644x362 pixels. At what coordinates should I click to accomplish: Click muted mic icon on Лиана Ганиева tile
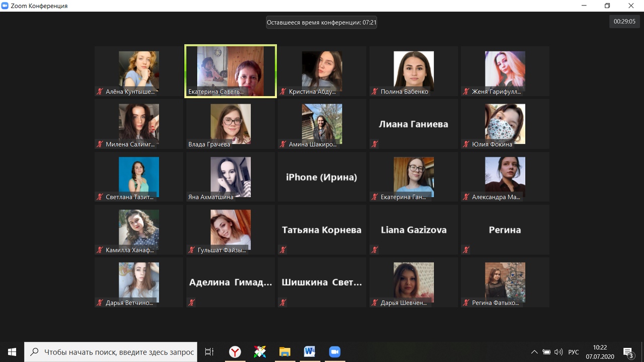coord(374,144)
